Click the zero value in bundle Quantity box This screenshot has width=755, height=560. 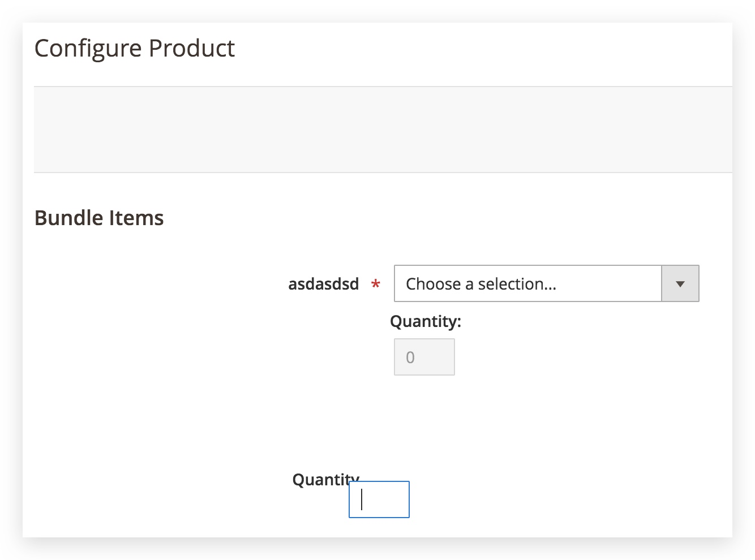tap(410, 357)
